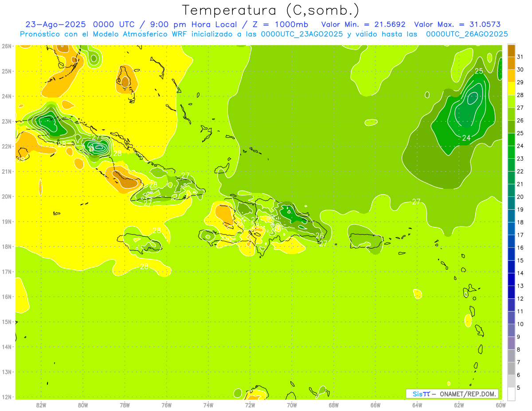
Task: Click the "Valor Min. = 21.5692" readout
Action: [363, 24]
